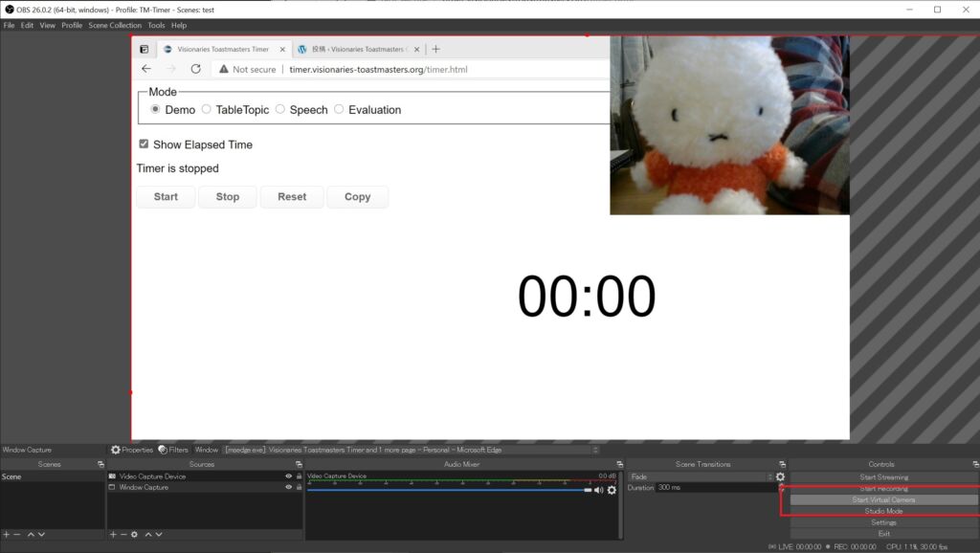980x553 pixels.
Task: Switch to the second Visionaries Toastmasters tab
Action: click(359, 50)
